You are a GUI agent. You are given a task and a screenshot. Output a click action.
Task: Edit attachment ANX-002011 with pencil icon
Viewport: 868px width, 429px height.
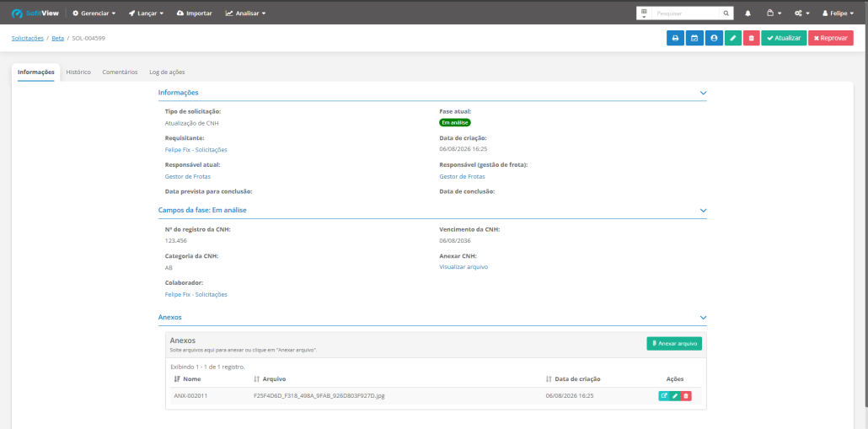675,396
